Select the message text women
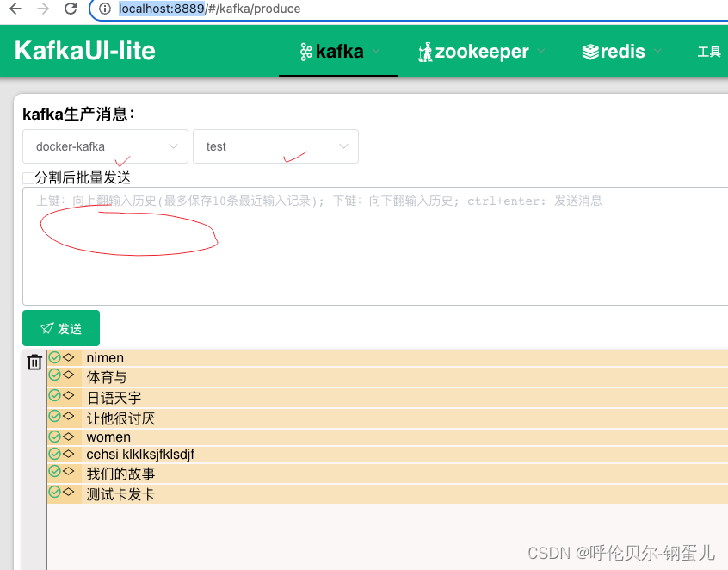This screenshot has height=570, width=728. 108,437
